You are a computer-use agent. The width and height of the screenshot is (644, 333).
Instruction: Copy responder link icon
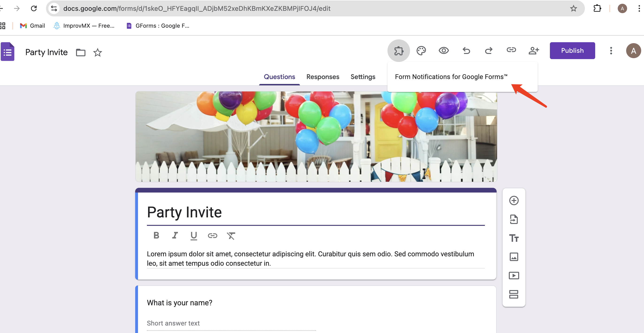(x=511, y=50)
